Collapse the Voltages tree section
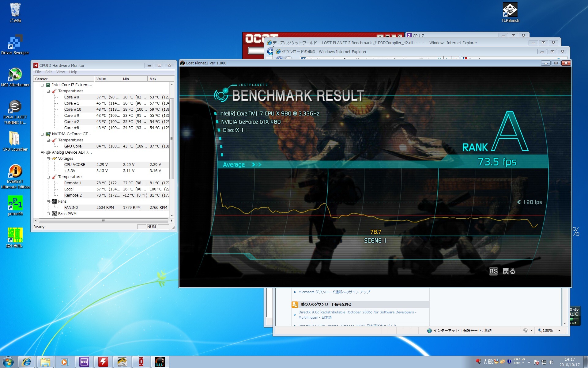The image size is (588, 368). pyautogui.click(x=48, y=159)
